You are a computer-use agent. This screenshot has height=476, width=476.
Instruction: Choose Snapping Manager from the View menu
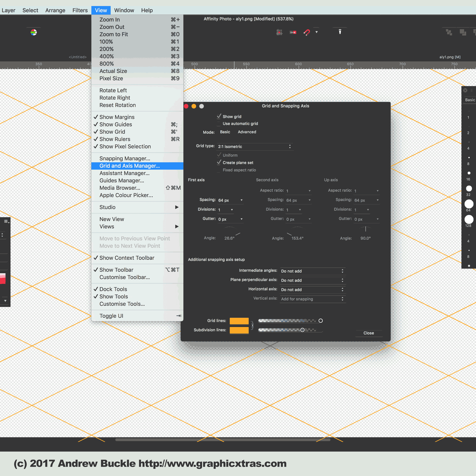137,159
